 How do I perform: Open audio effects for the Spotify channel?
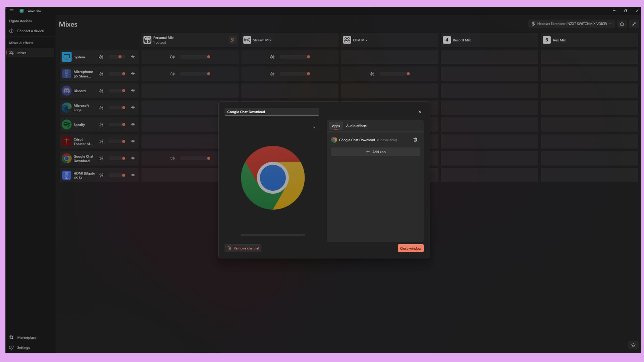tap(133, 124)
